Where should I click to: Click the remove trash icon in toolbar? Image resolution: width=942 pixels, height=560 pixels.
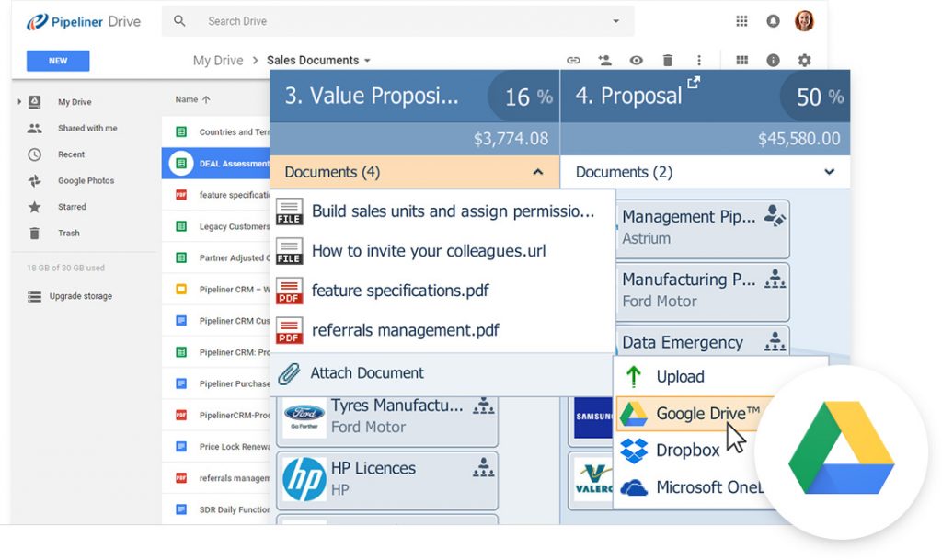(668, 60)
